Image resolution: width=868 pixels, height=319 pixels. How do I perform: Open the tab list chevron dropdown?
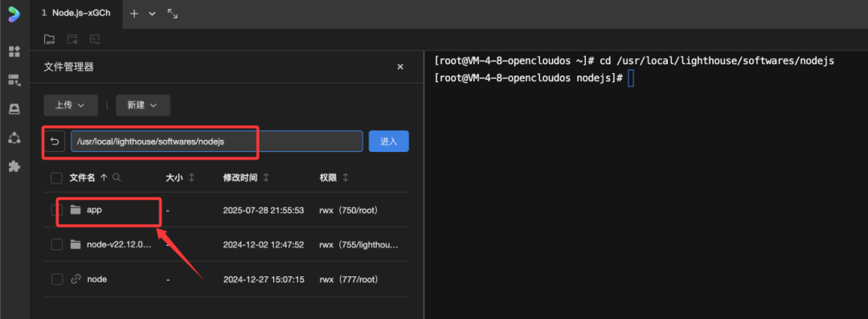pos(152,14)
